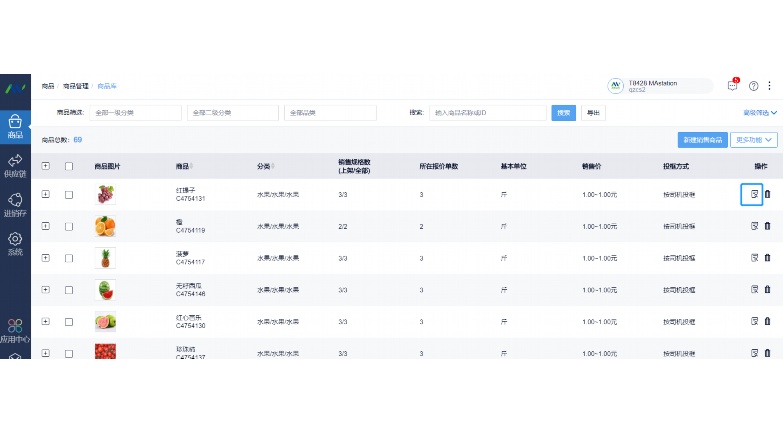This screenshot has width=783, height=433.
Task: Open the oranges product thumbnail
Action: coord(105,226)
